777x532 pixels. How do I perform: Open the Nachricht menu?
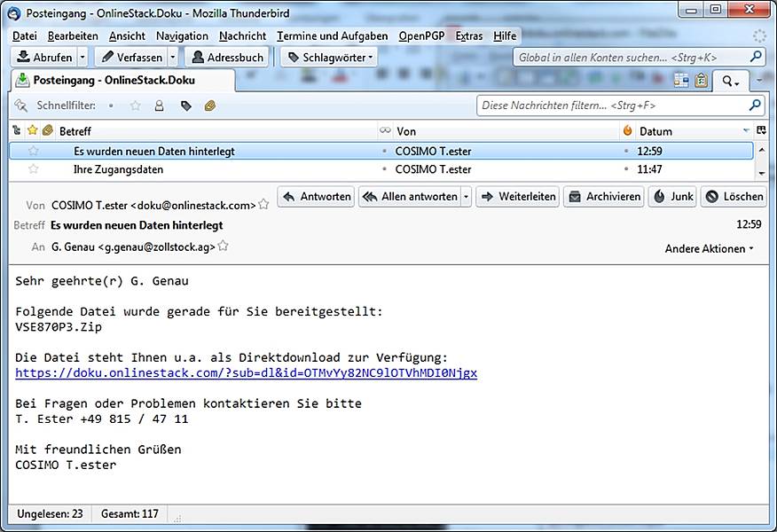point(242,35)
